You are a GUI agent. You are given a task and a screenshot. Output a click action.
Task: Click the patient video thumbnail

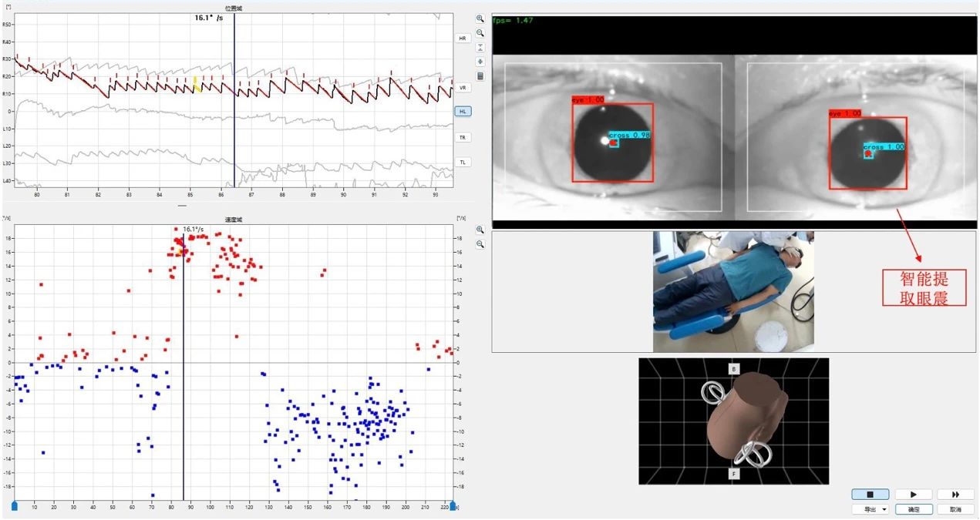pyautogui.click(x=733, y=292)
